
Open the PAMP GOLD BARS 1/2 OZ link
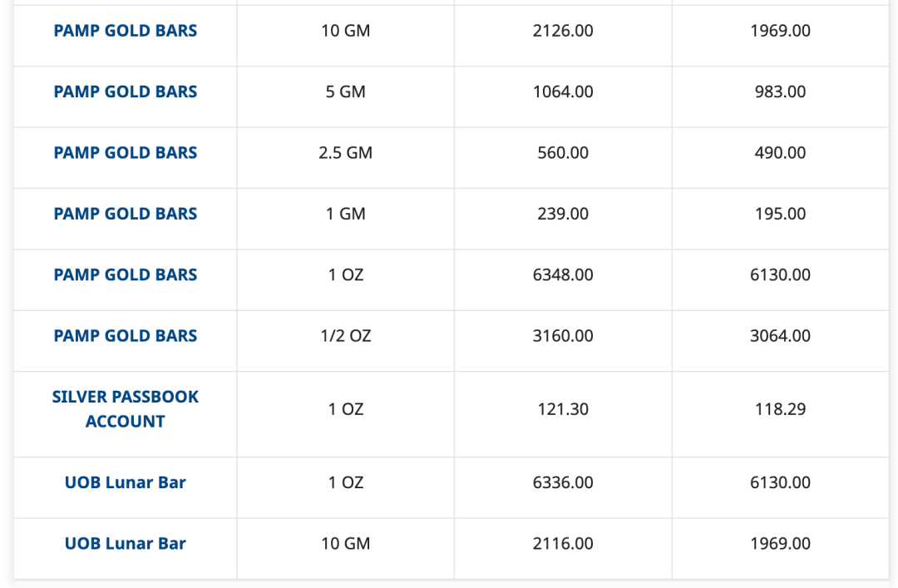[126, 336]
